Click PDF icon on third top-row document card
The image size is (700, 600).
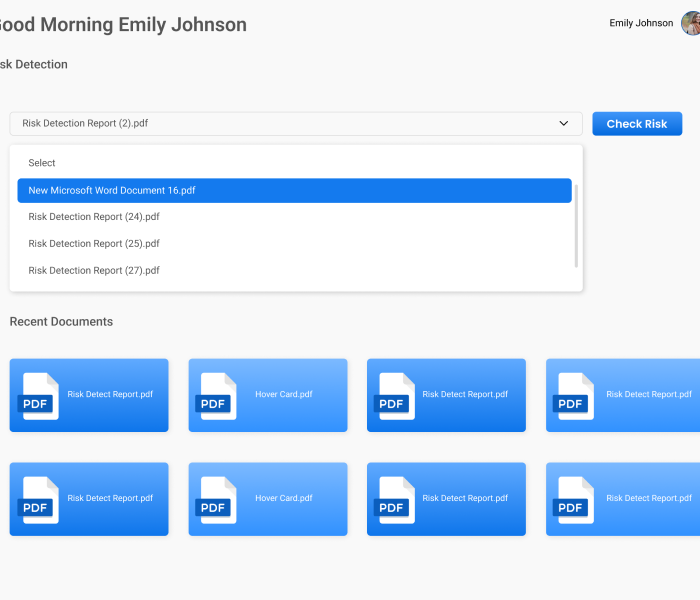click(394, 396)
